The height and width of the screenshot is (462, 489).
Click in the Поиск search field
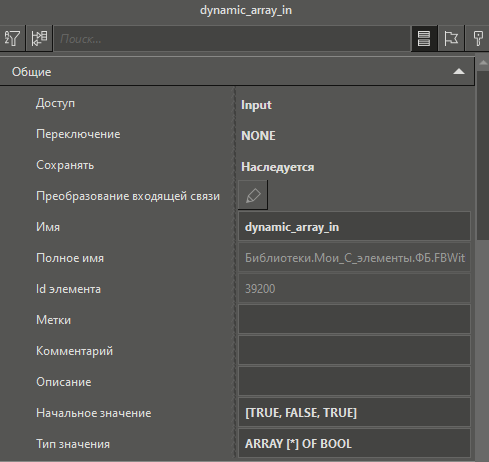tap(232, 39)
